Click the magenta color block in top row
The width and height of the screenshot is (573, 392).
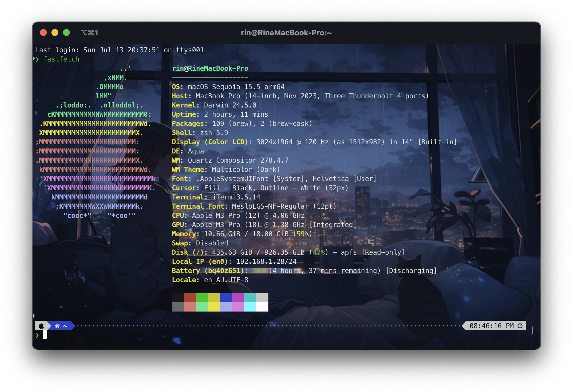(238, 298)
